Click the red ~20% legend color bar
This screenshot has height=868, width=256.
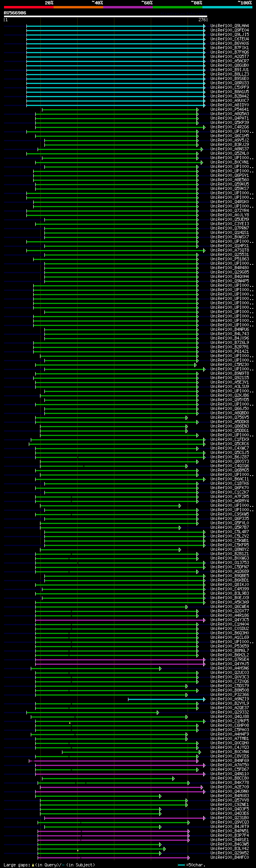pyautogui.click(x=29, y=7)
